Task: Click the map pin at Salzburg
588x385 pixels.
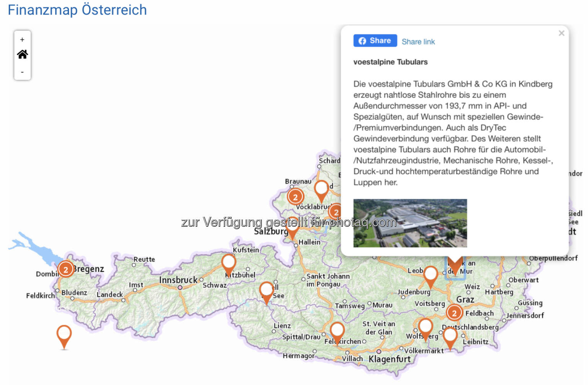Action: (x=292, y=227)
